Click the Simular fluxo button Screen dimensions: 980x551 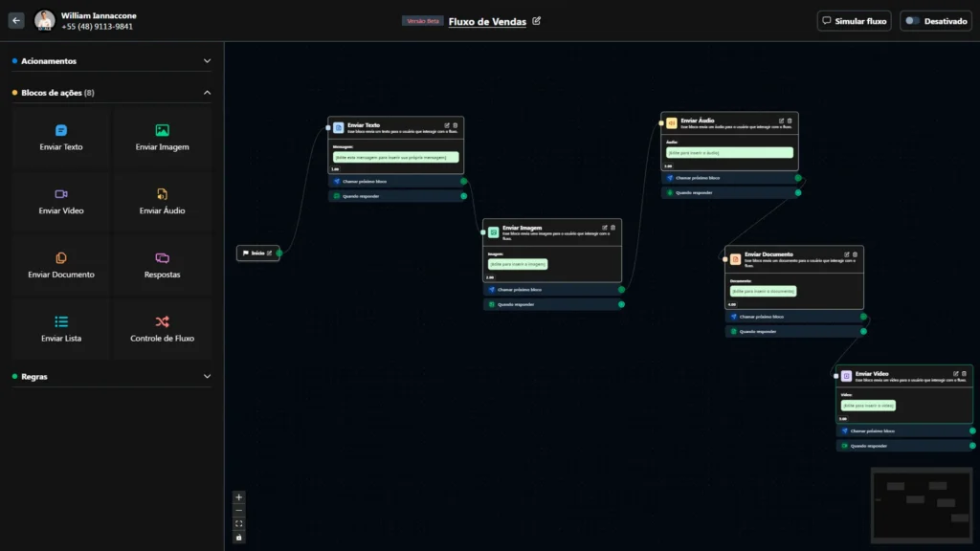click(x=854, y=21)
